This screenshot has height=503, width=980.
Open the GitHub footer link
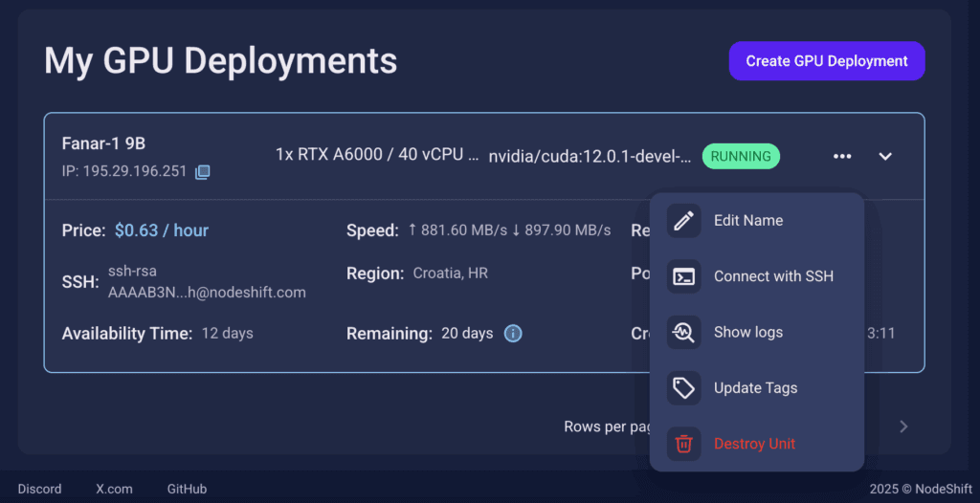(187, 490)
